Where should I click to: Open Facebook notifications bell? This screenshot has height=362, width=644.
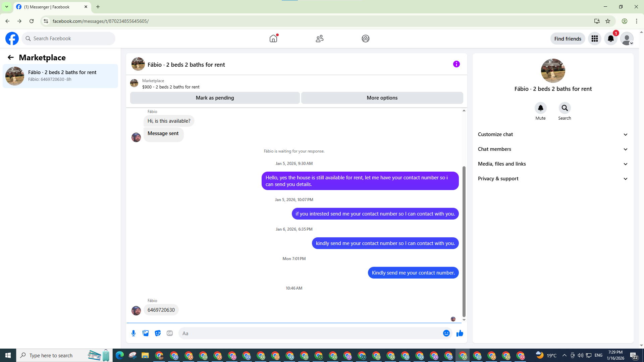point(610,39)
